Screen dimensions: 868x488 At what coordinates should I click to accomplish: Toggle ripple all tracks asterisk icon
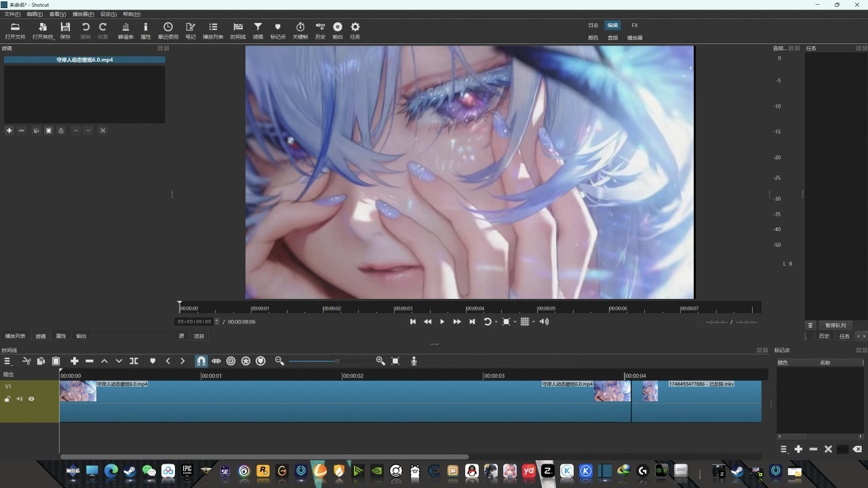245,361
